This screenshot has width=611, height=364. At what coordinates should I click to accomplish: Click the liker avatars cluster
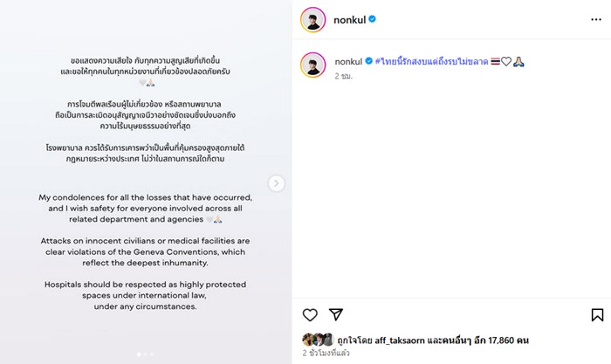318,340
